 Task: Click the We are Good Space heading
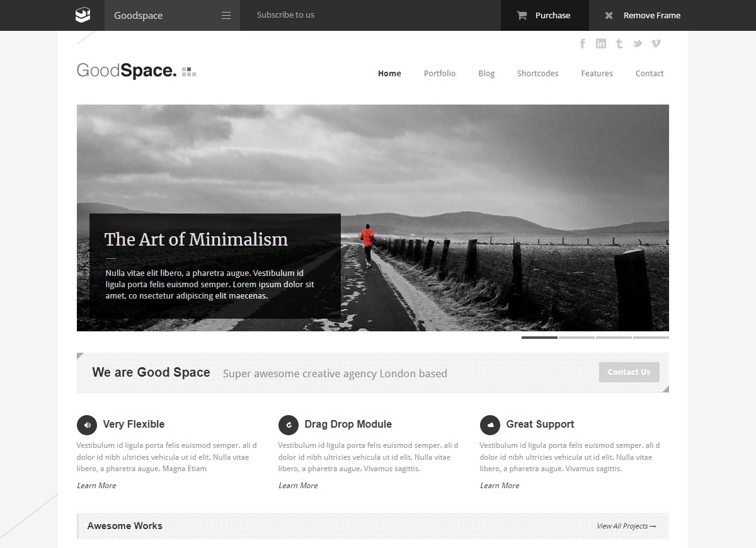point(151,372)
